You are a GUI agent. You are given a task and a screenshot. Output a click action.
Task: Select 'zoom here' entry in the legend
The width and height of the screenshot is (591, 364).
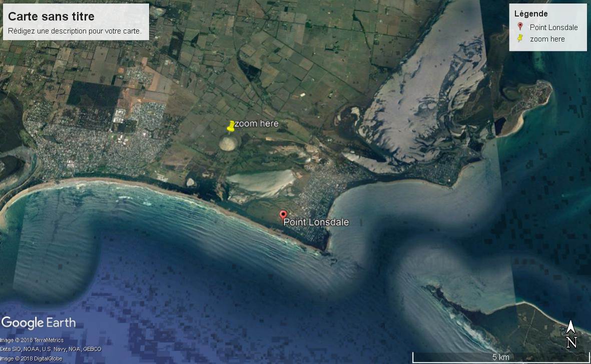(547, 39)
